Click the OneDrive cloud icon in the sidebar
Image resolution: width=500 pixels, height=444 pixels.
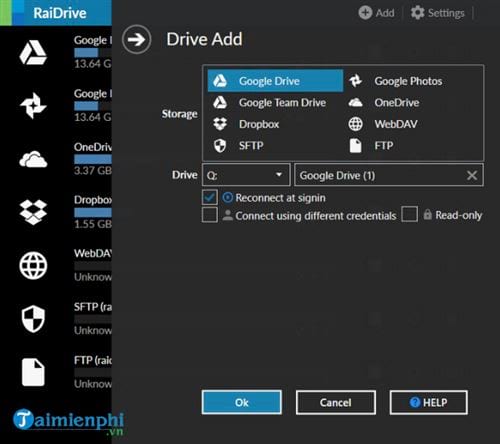(x=33, y=159)
